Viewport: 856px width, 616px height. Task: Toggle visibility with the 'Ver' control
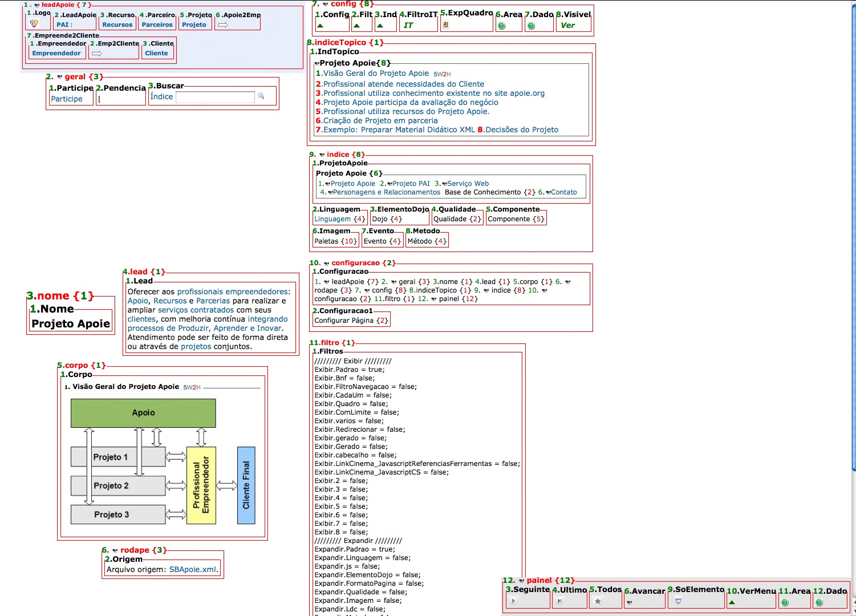[567, 25]
